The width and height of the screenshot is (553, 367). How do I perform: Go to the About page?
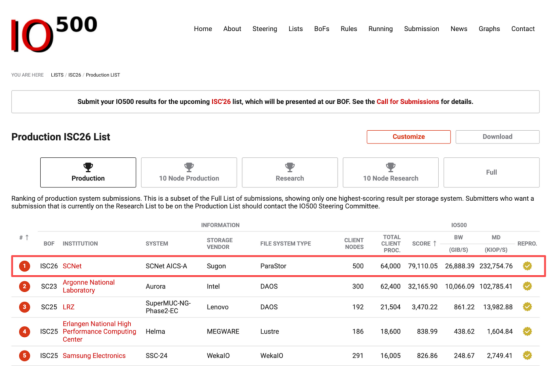click(x=232, y=29)
